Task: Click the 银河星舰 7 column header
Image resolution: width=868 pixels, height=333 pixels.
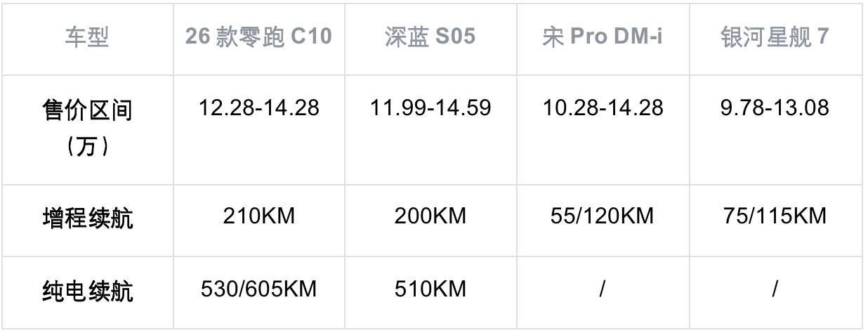Action: tap(775, 37)
